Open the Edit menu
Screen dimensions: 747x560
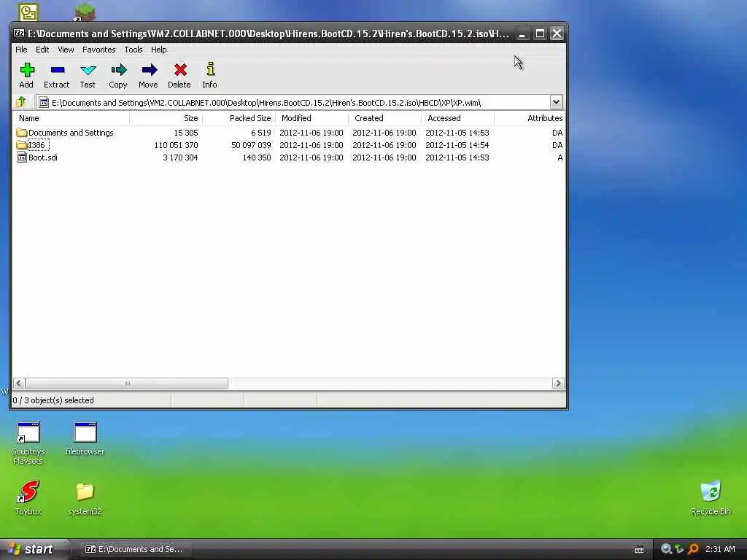tap(42, 50)
